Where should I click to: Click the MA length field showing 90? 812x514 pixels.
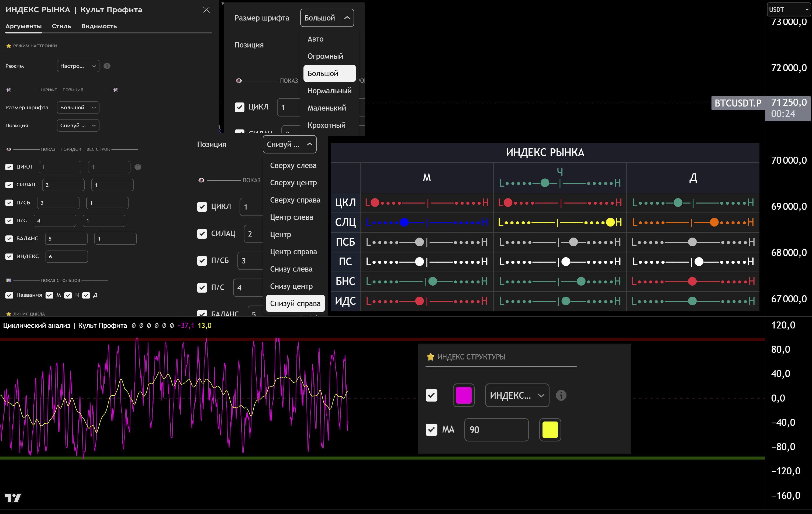tap(496, 429)
